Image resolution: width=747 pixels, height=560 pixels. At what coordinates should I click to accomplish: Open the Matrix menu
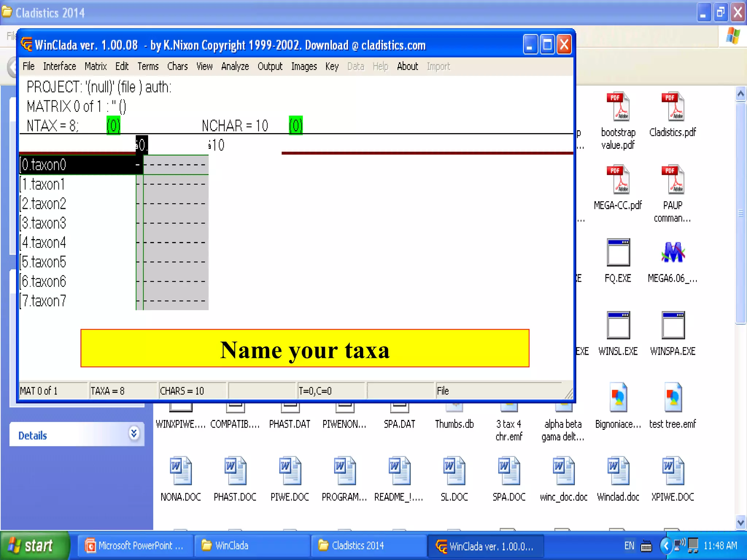point(96,66)
